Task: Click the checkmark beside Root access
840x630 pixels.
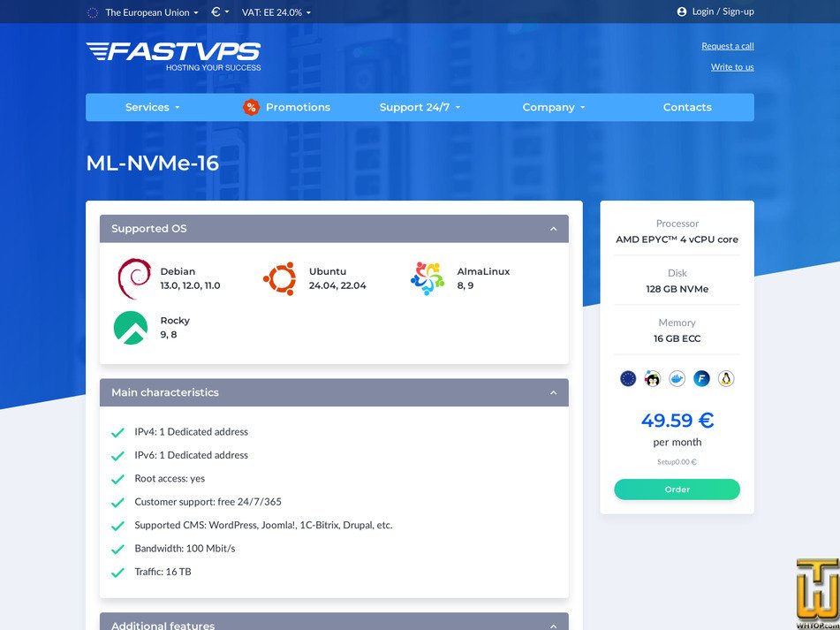Action: coord(117,480)
